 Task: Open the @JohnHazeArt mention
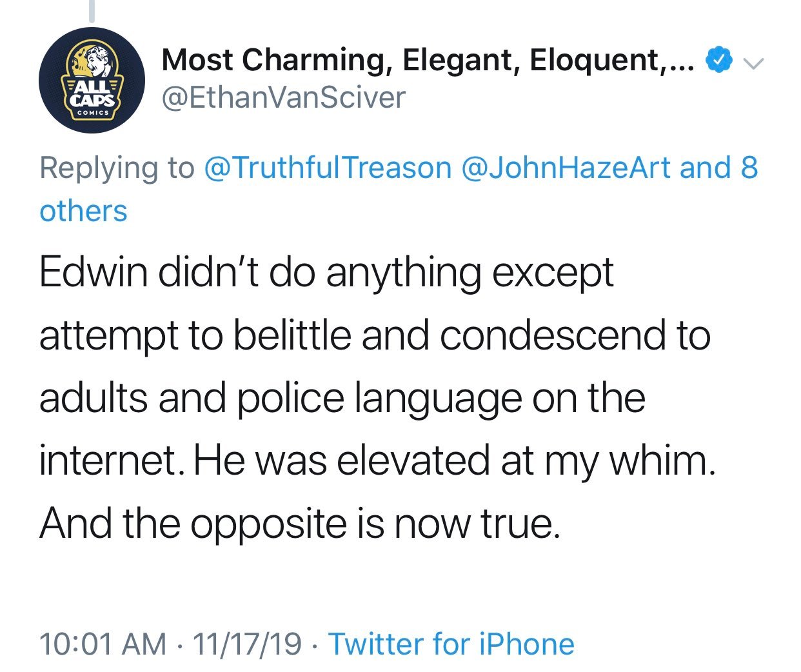pos(566,168)
